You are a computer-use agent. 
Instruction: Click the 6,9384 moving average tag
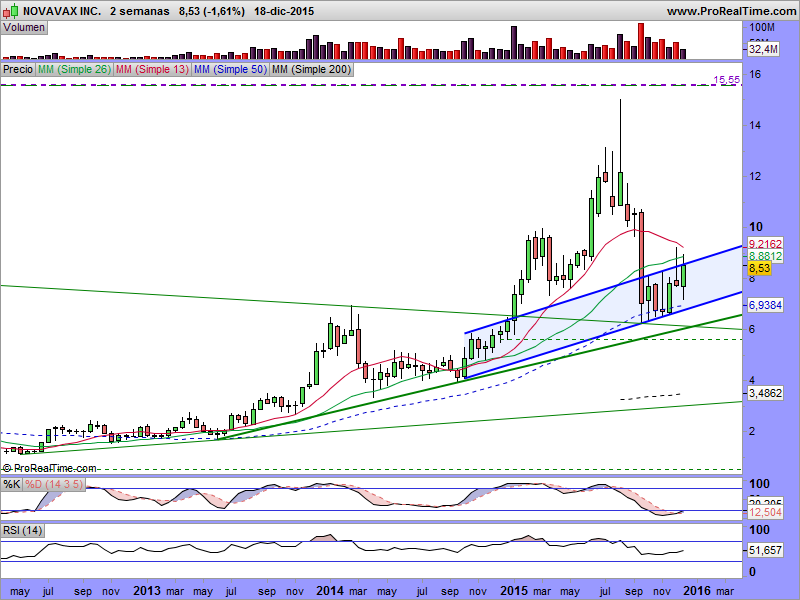coord(765,305)
